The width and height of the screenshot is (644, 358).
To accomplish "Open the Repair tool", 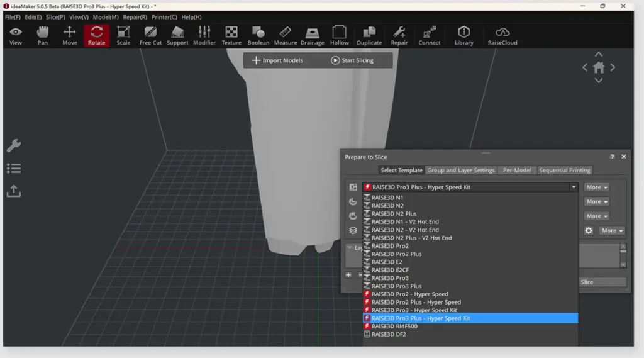I will pos(399,36).
